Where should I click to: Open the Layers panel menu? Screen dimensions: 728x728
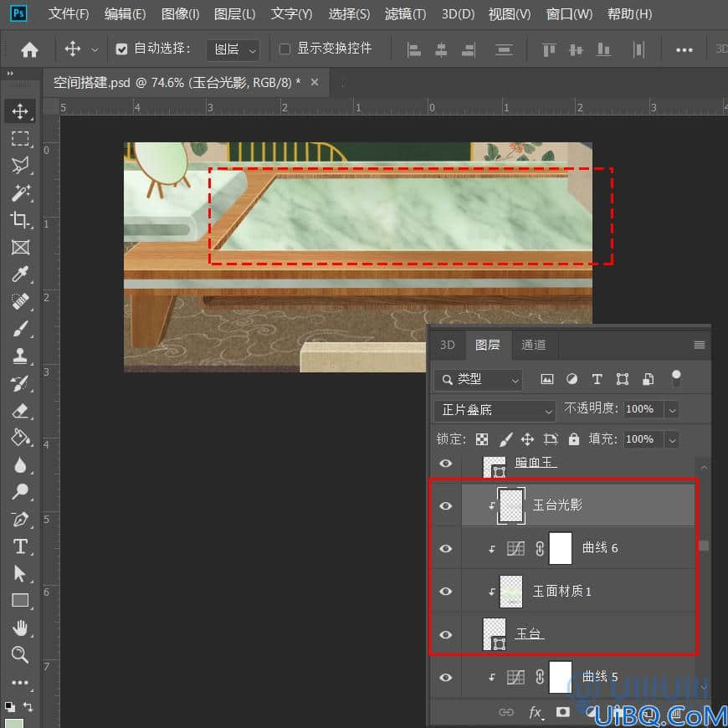click(x=700, y=345)
